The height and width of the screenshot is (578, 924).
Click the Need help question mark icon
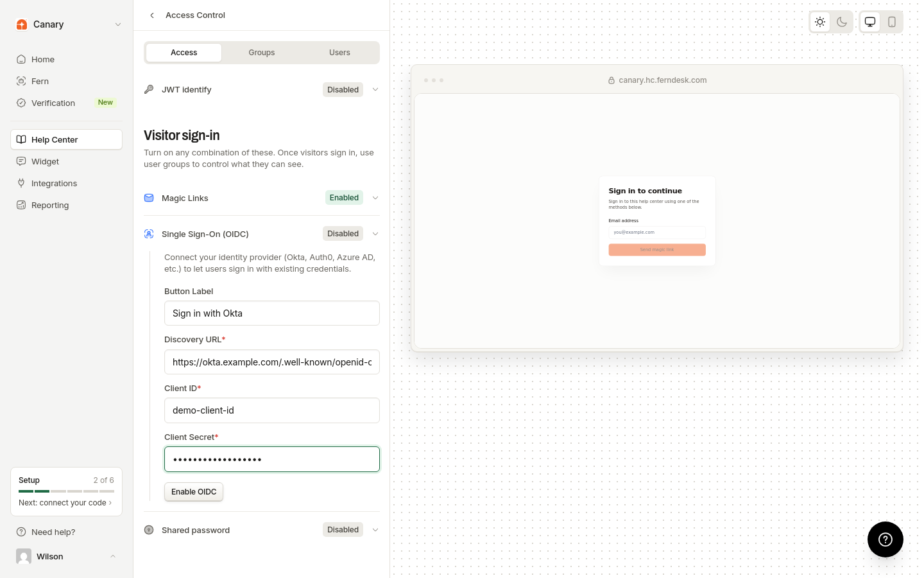(x=21, y=532)
